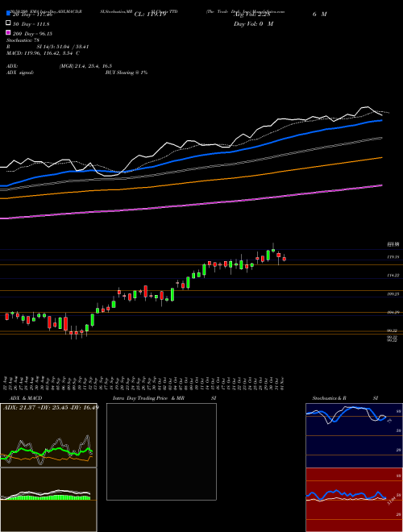Screen dimensions: 403x532
Task: Click the 119.18 price axis label
Action: 393,257
